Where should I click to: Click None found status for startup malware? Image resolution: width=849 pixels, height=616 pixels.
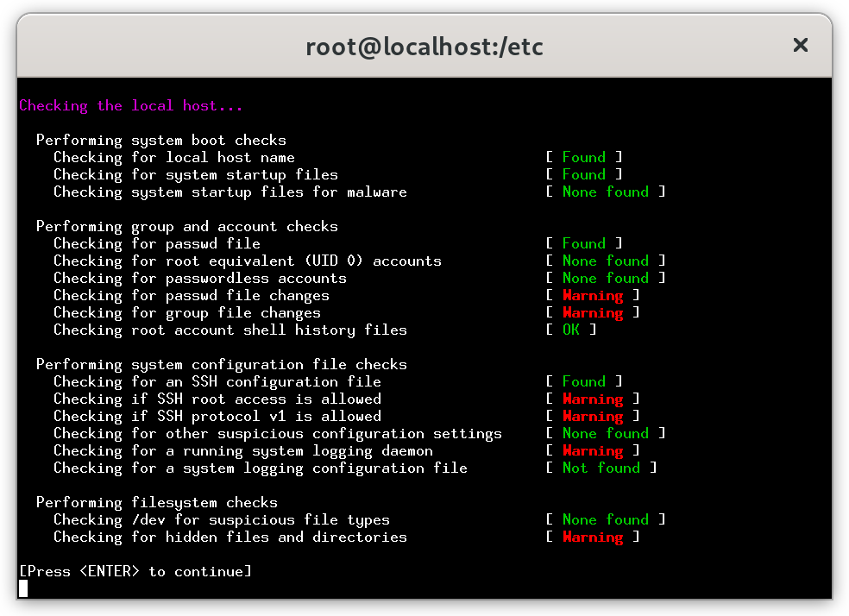click(x=606, y=192)
